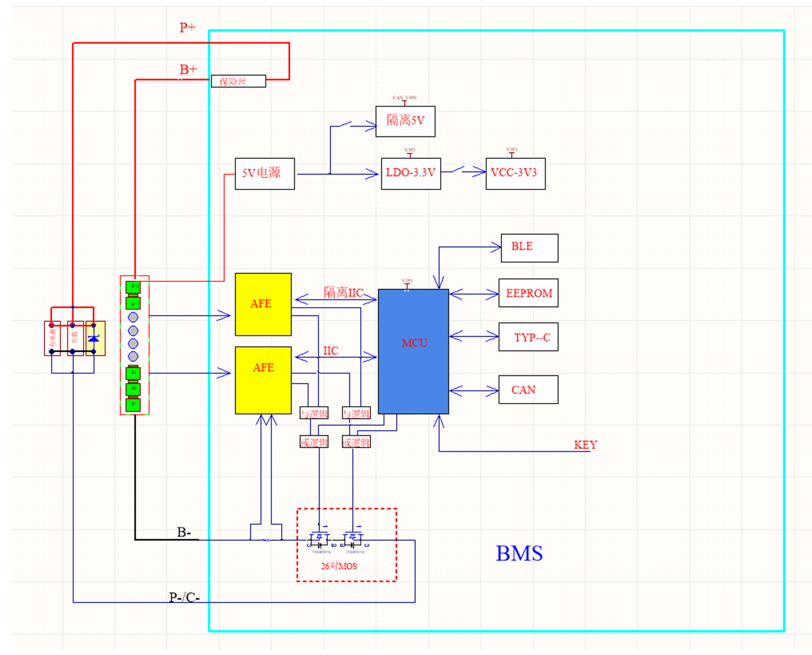This screenshot has width=812, height=655.
Task: Select the diode symbol in the yellow box
Action: (x=94, y=338)
